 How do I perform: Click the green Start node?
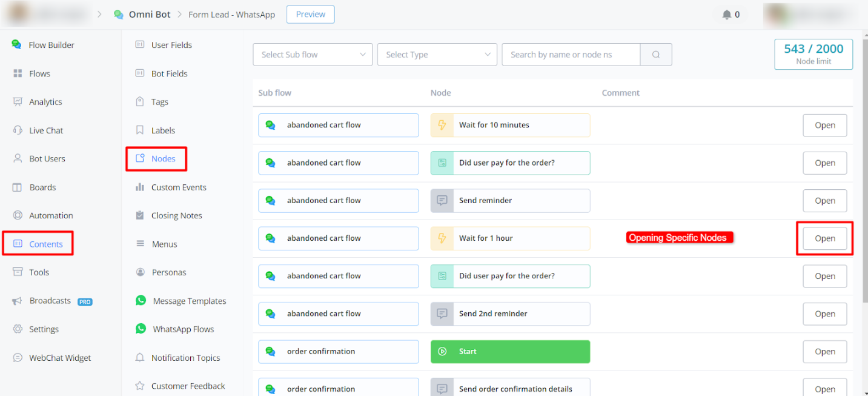click(510, 352)
